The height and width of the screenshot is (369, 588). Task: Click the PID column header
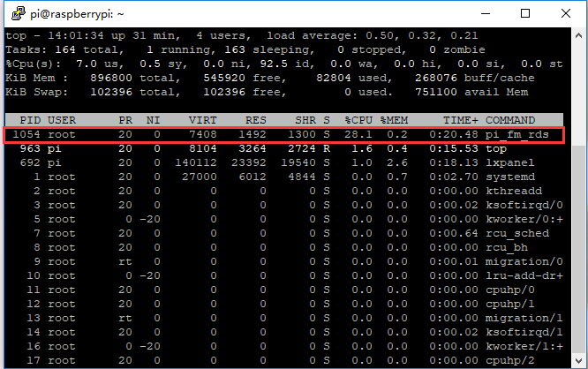pyautogui.click(x=28, y=119)
